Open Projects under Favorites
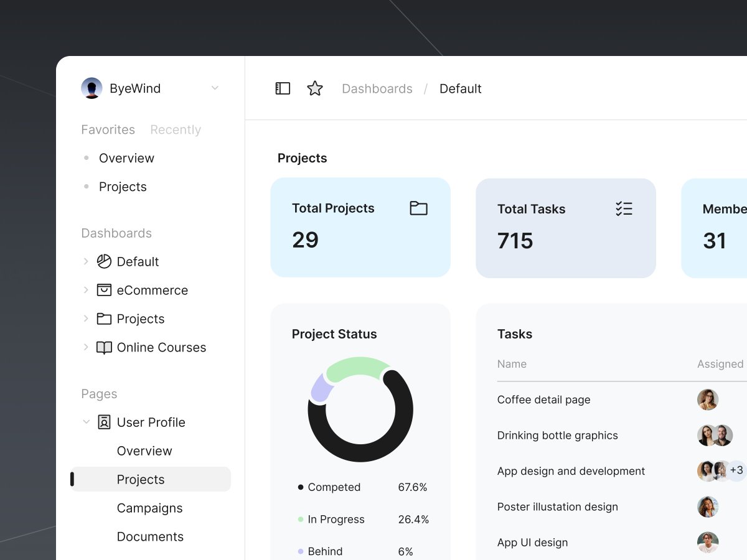Screen dimensions: 747x560 point(123,187)
